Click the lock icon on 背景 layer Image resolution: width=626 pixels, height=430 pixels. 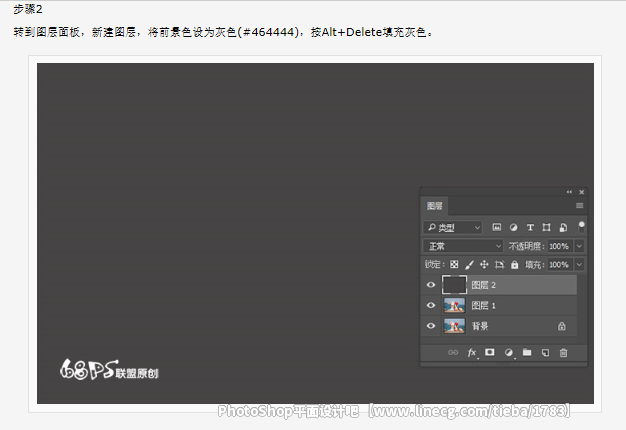click(x=562, y=326)
